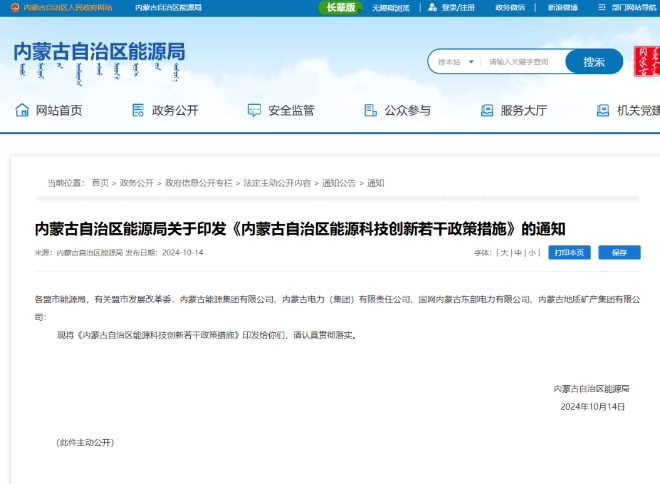Open 无障碍浏览 mode
This screenshot has width=660, height=484.
click(391, 8)
